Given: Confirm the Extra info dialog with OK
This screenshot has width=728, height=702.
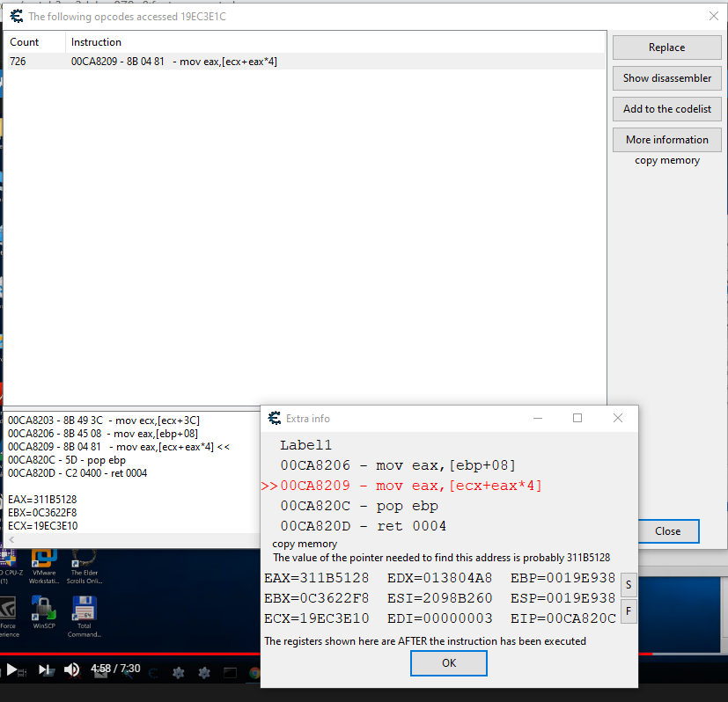Looking at the screenshot, I should pyautogui.click(x=448, y=663).
